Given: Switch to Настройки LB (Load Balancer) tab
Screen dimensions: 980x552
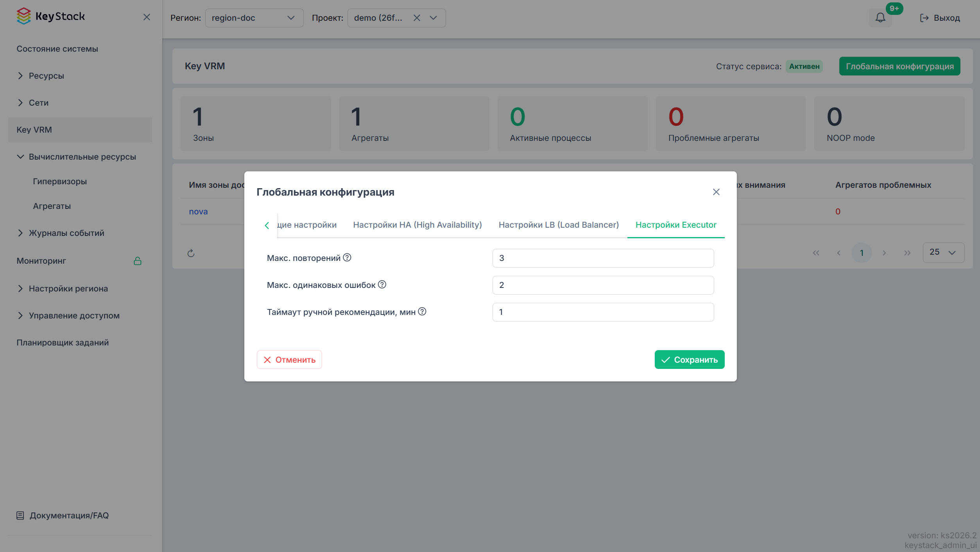Looking at the screenshot, I should pos(559,225).
